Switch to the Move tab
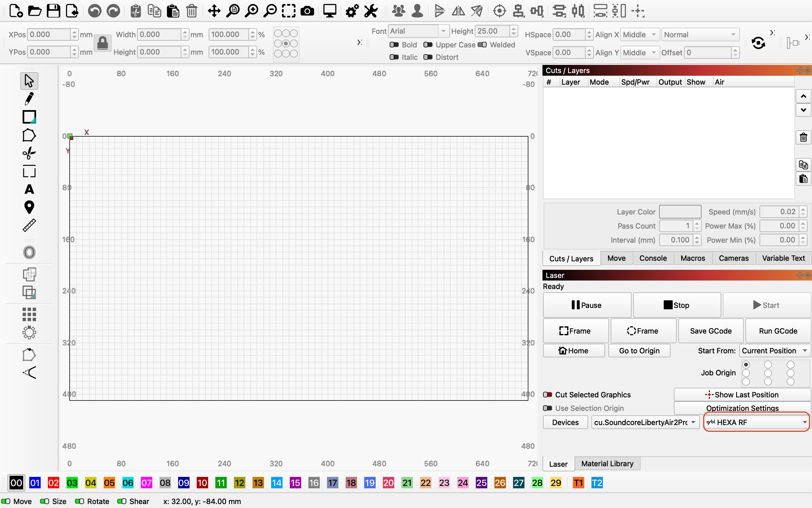Screen dimensions: 812x508 pos(616,258)
